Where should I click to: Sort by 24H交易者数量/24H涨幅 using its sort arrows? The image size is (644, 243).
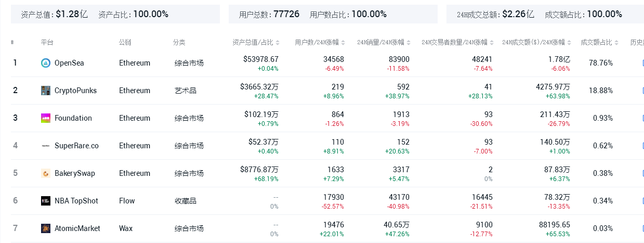[492, 42]
